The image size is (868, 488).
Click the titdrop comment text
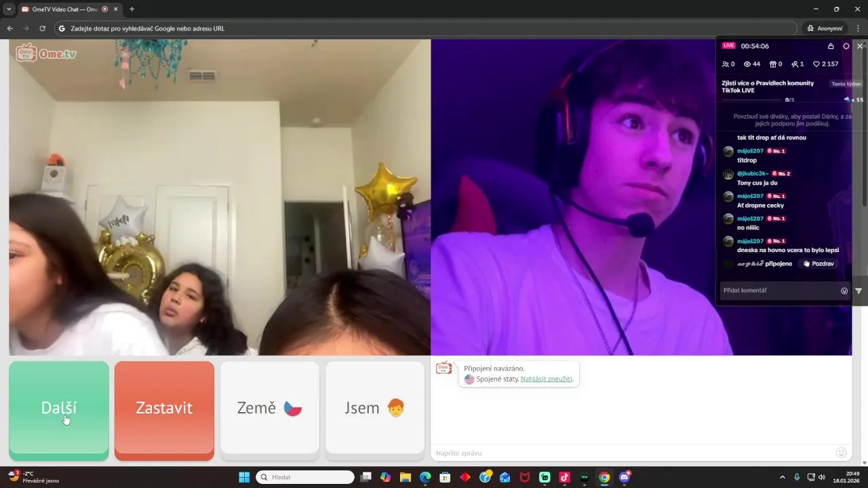(747, 161)
